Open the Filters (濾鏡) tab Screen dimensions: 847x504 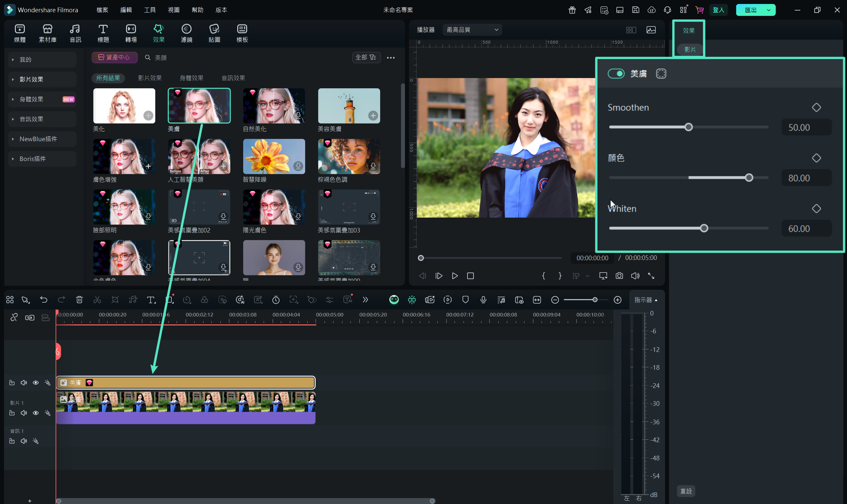(187, 33)
